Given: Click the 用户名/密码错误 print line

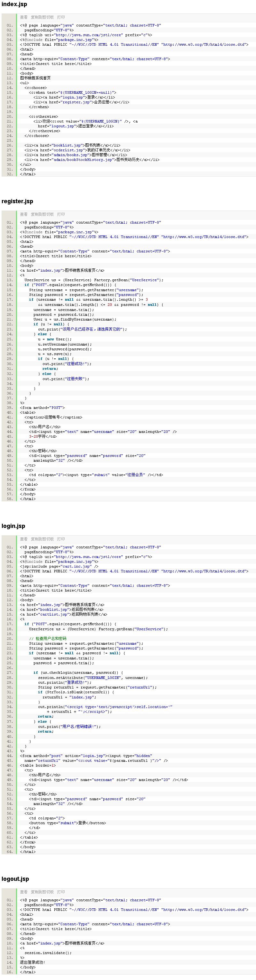Looking at the screenshot, I should [x=69, y=727].
